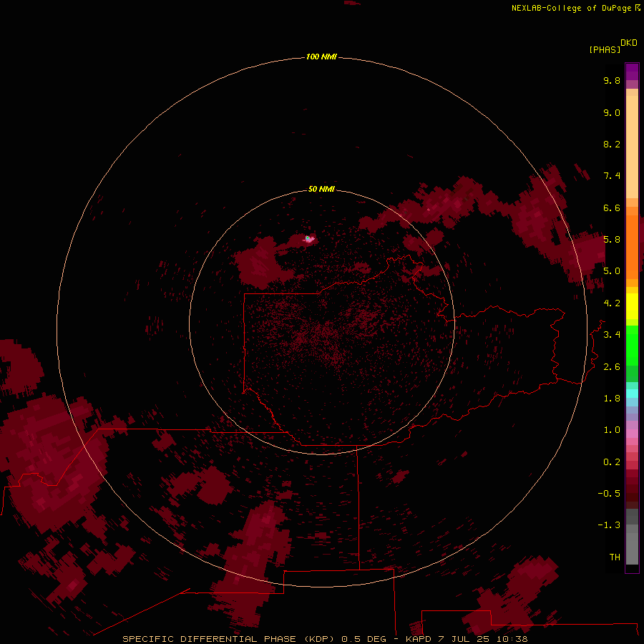Click the 10:38 timestamp

tap(512, 639)
